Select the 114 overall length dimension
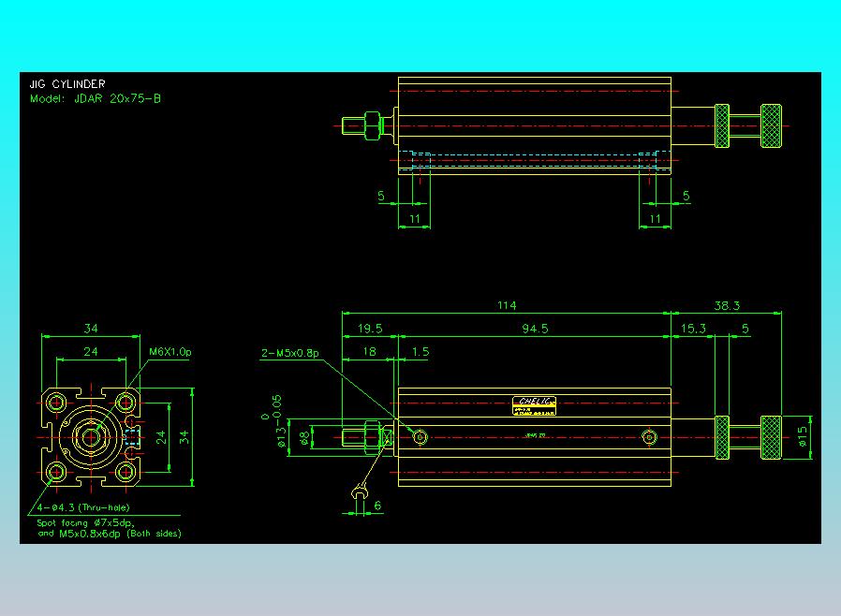841x616 pixels. (507, 305)
